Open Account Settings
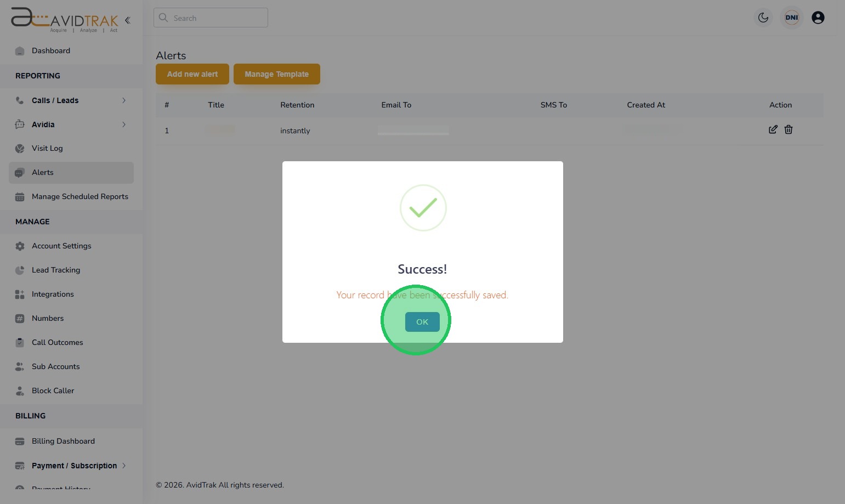845x504 pixels. (61, 246)
